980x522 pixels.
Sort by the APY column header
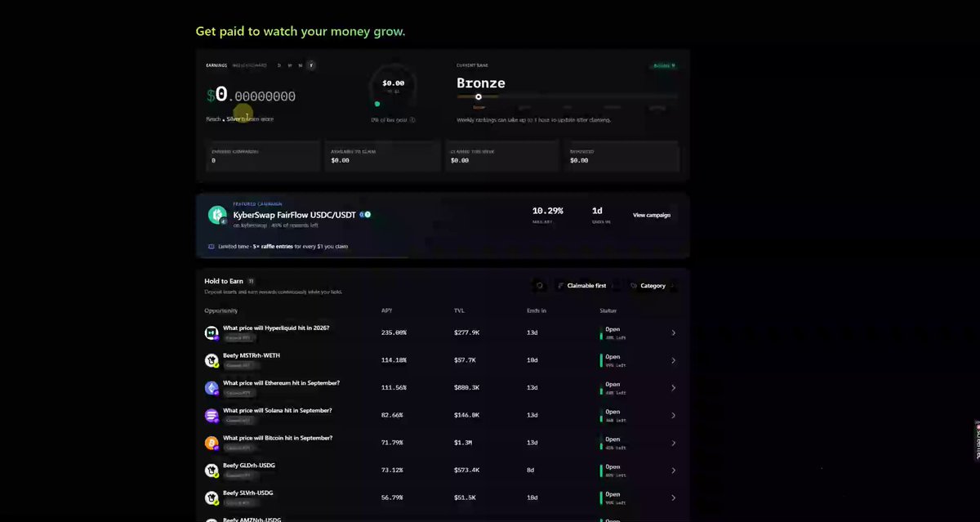point(386,310)
